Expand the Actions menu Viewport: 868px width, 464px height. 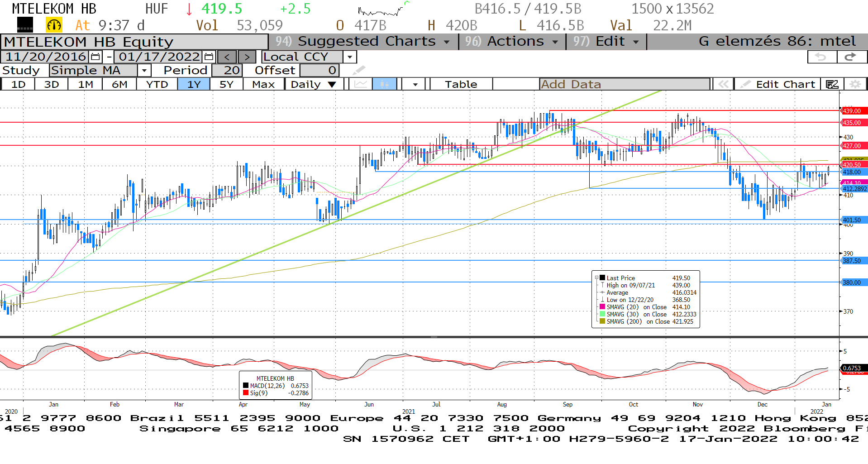coord(513,41)
